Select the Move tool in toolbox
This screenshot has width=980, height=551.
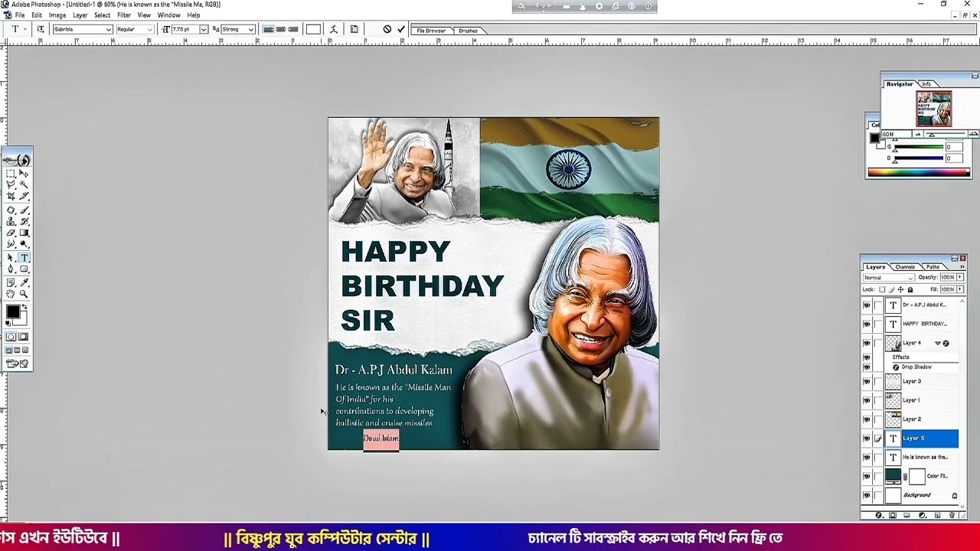pos(24,174)
